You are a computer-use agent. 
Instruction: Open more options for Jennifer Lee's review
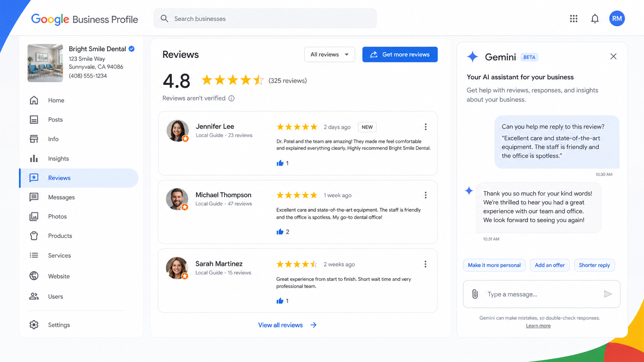coord(426,127)
